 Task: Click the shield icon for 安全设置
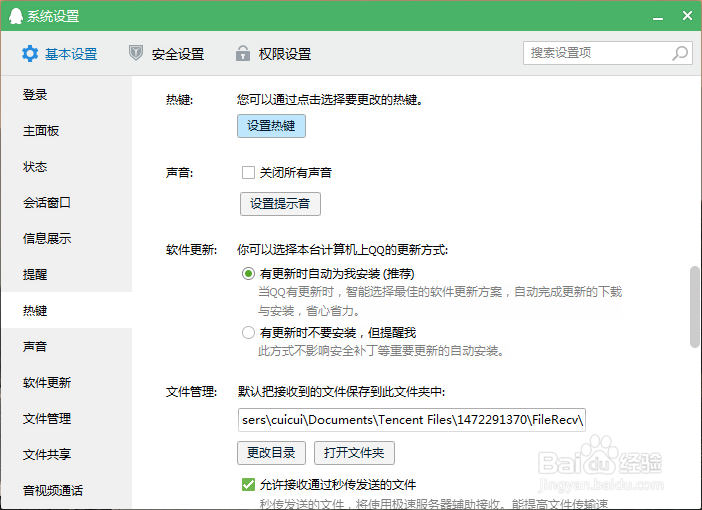coord(136,53)
